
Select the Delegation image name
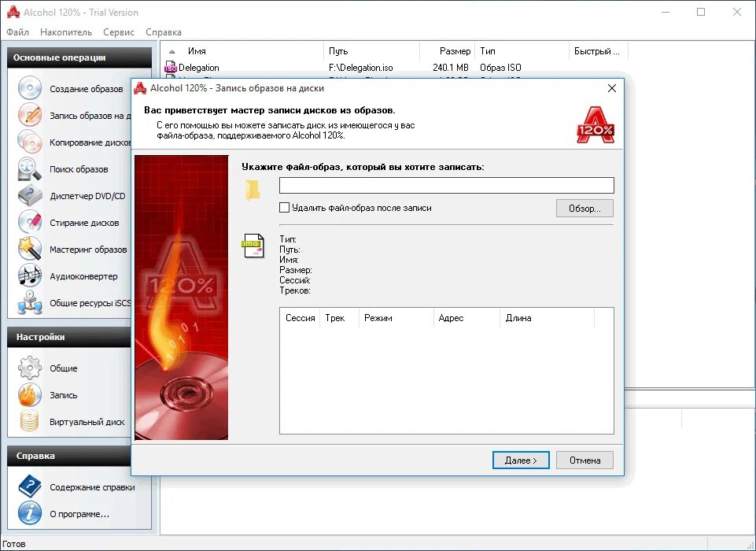pyautogui.click(x=199, y=68)
